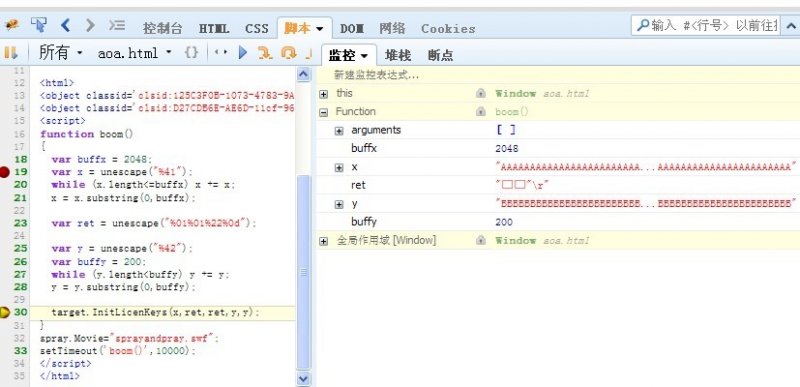Click the x value string of A's

(x=646, y=167)
